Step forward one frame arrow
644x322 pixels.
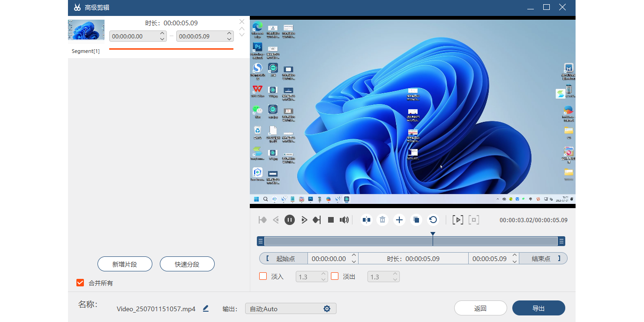pos(304,220)
